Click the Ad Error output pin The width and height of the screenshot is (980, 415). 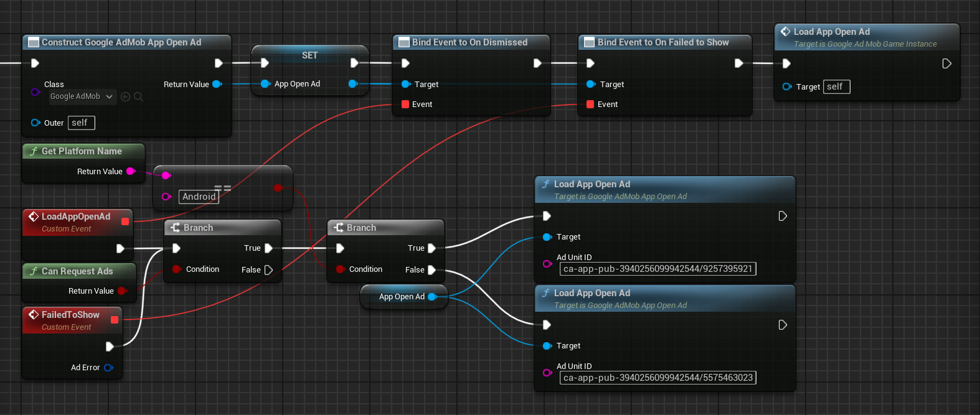pyautogui.click(x=108, y=368)
